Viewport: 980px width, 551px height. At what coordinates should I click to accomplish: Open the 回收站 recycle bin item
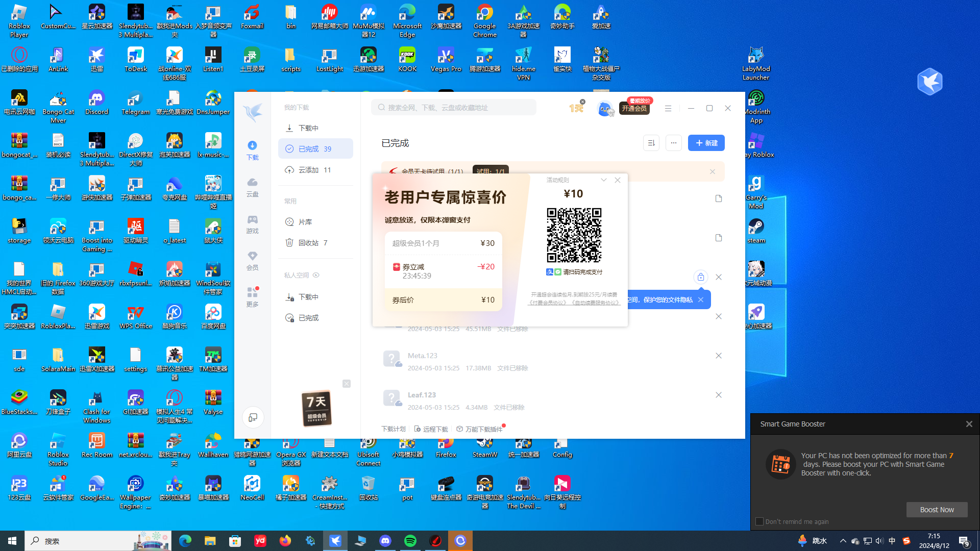point(308,243)
